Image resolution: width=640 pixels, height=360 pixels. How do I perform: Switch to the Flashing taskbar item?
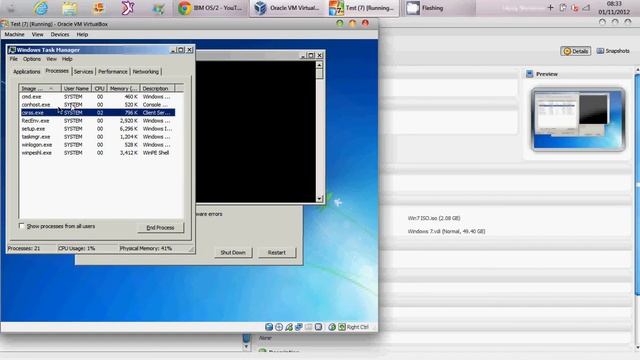438,8
